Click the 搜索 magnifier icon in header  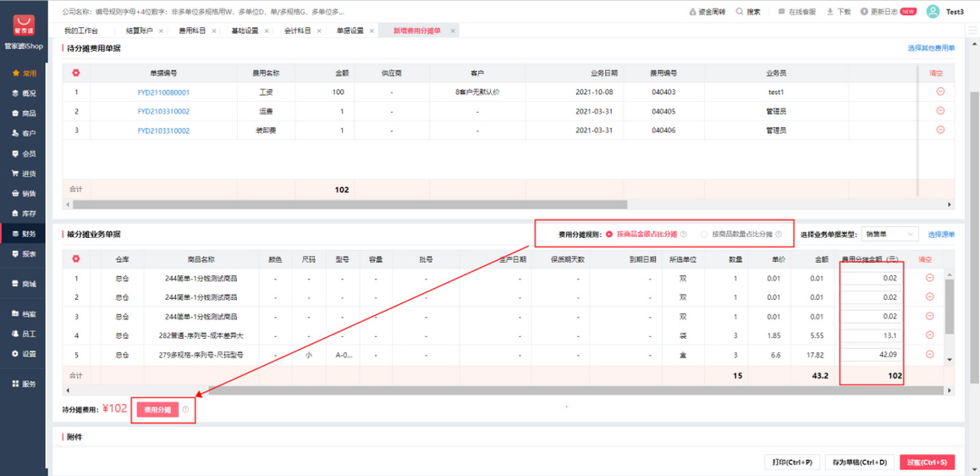(740, 12)
